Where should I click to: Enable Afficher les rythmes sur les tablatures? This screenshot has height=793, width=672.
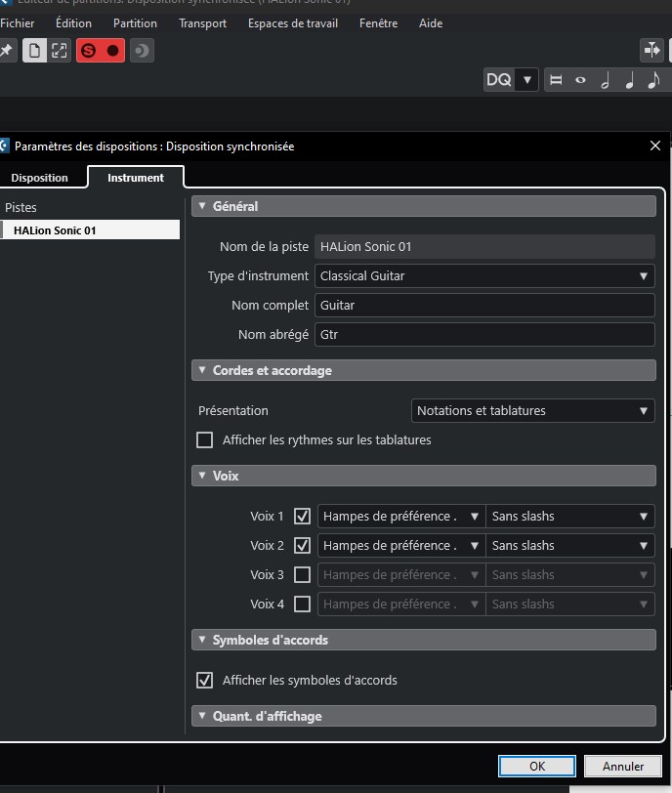tap(205, 440)
